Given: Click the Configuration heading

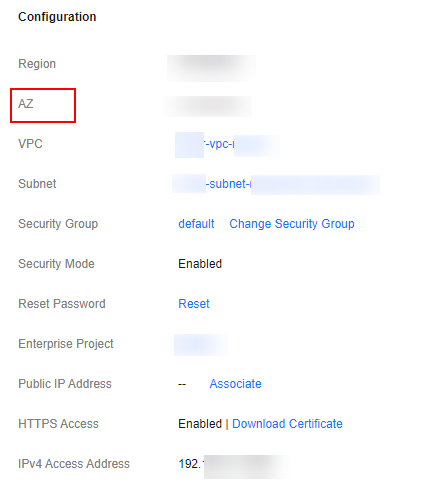Looking at the screenshot, I should tap(57, 17).
